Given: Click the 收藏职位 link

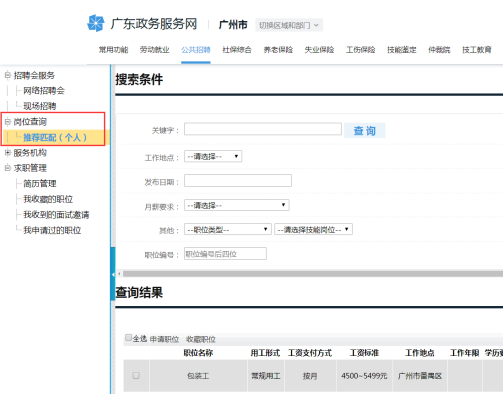Looking at the screenshot, I should point(201,339).
